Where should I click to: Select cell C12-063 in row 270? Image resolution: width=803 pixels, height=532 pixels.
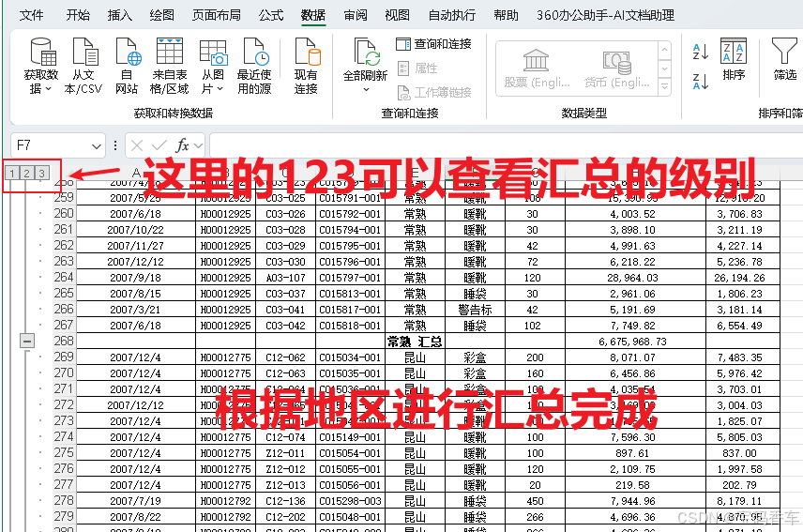285,373
